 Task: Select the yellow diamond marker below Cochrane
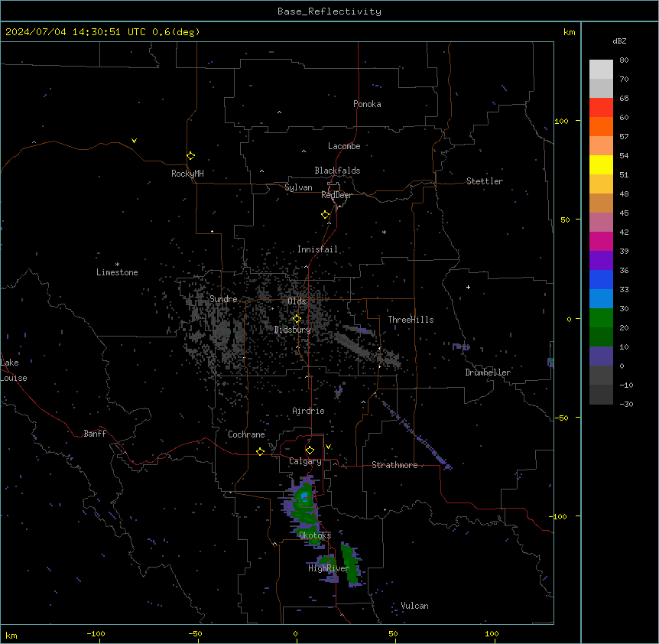(x=260, y=451)
